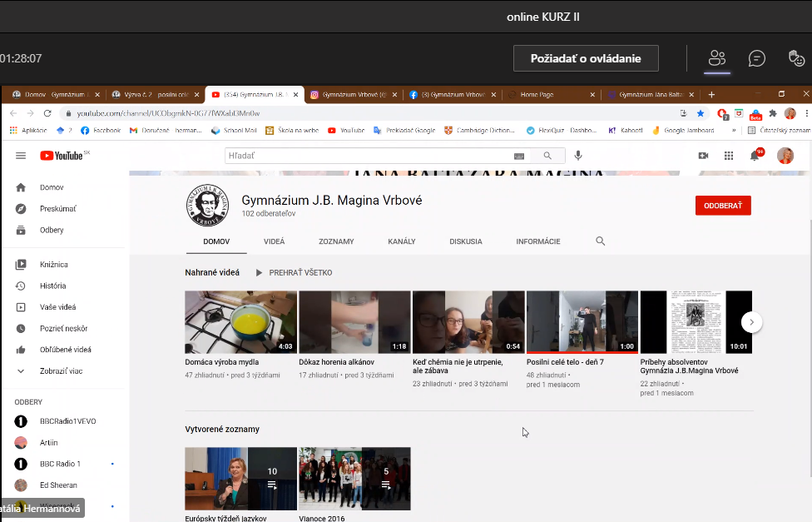Image resolution: width=812 pixels, height=522 pixels.
Task: Open Vianoce 2016 playlist thumbnail
Action: [x=354, y=479]
